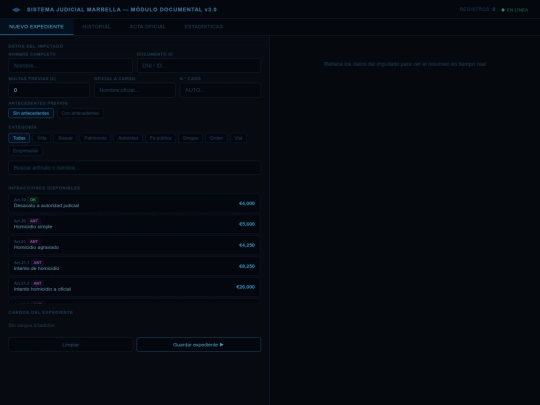540x405 pixels.
Task: Add the Homicidio agravado infraction
Action: pyautogui.click(x=134, y=245)
